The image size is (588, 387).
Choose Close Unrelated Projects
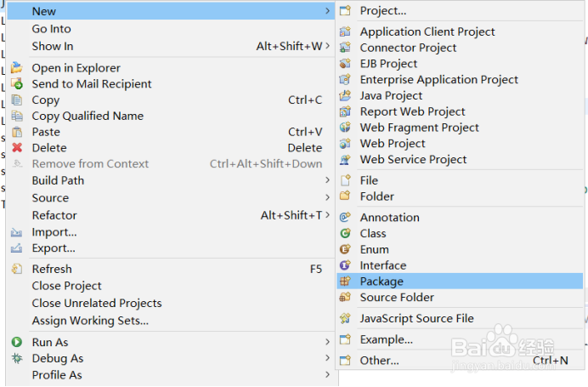[96, 304]
